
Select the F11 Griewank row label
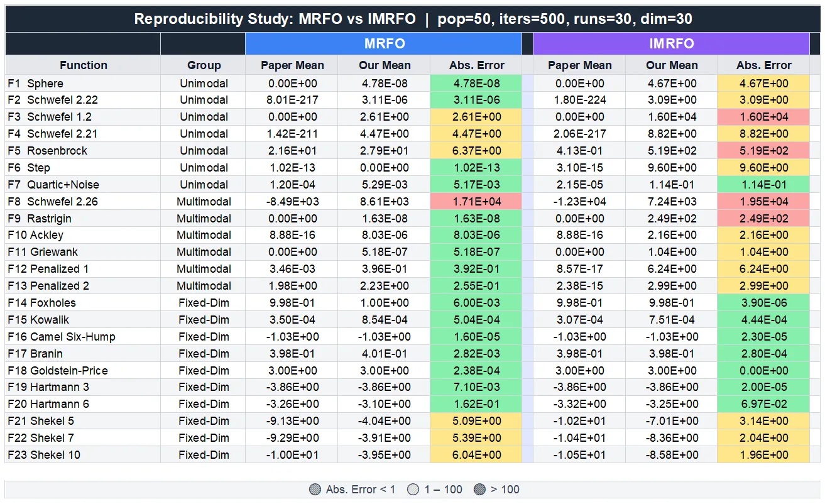tap(43, 252)
